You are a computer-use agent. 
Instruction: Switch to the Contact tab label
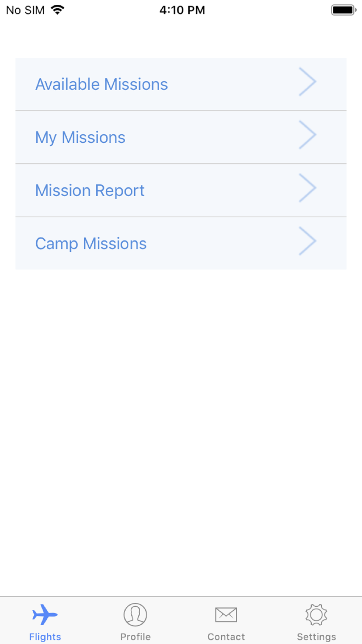[226, 636]
